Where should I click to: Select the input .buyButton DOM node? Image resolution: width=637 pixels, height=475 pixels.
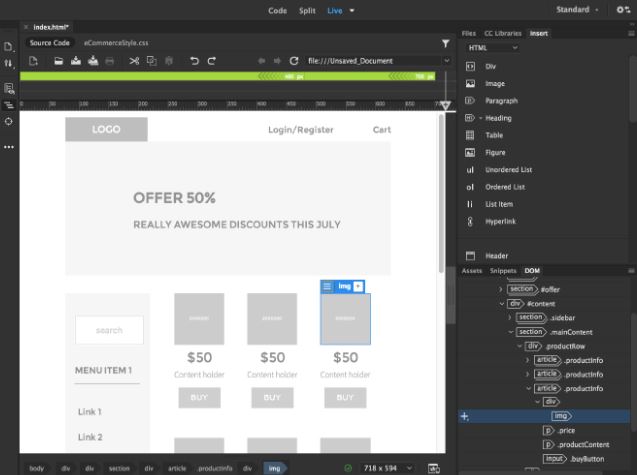[574, 459]
